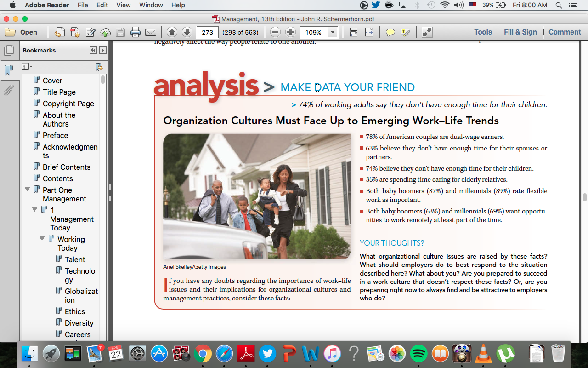Viewport: 588px width, 368px height.
Task: Click the Sign document pen icon
Action: [90, 32]
